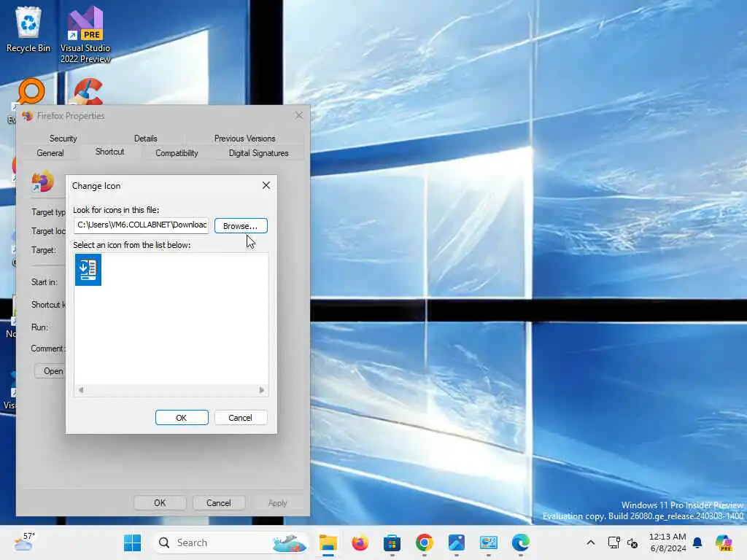Viewport: 747px width, 560px height.
Task: Launch Microsoft Edge from the taskbar
Action: click(520, 542)
